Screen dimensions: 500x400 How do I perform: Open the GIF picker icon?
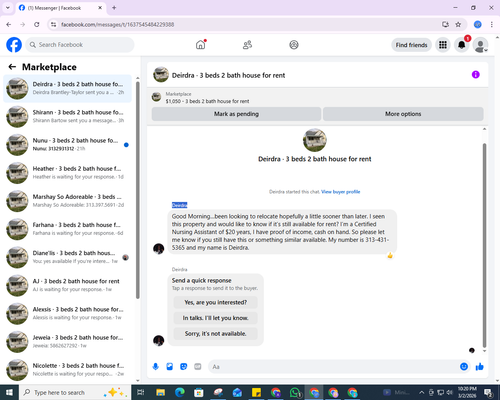pyautogui.click(x=198, y=367)
